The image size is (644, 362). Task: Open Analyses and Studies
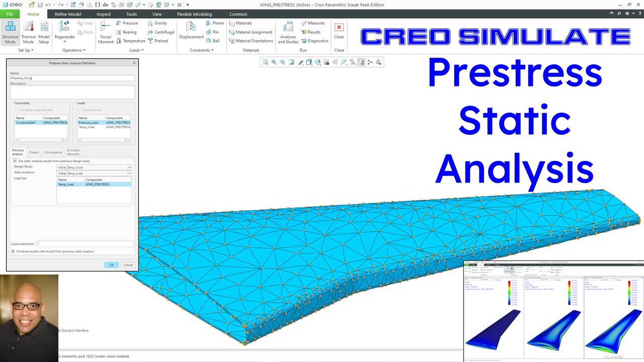pyautogui.click(x=288, y=32)
